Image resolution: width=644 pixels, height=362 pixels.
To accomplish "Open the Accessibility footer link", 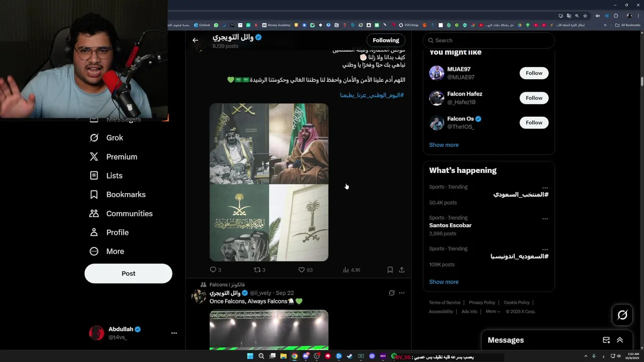I will (x=441, y=312).
